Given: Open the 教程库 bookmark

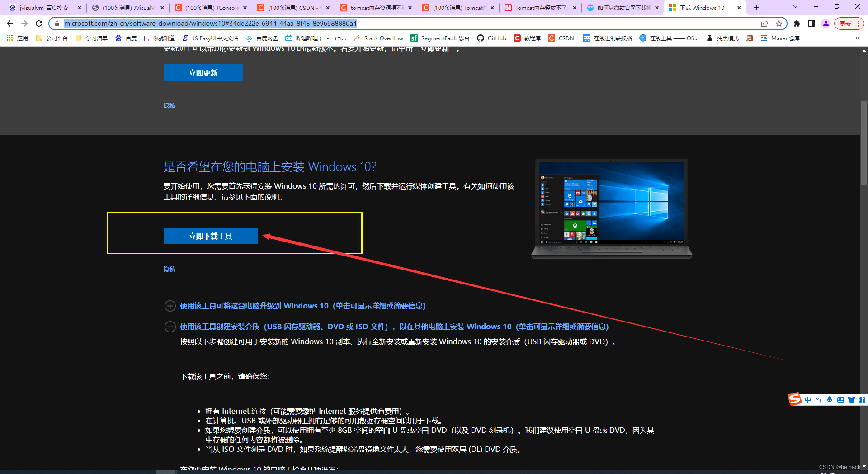Looking at the screenshot, I should pos(527,38).
